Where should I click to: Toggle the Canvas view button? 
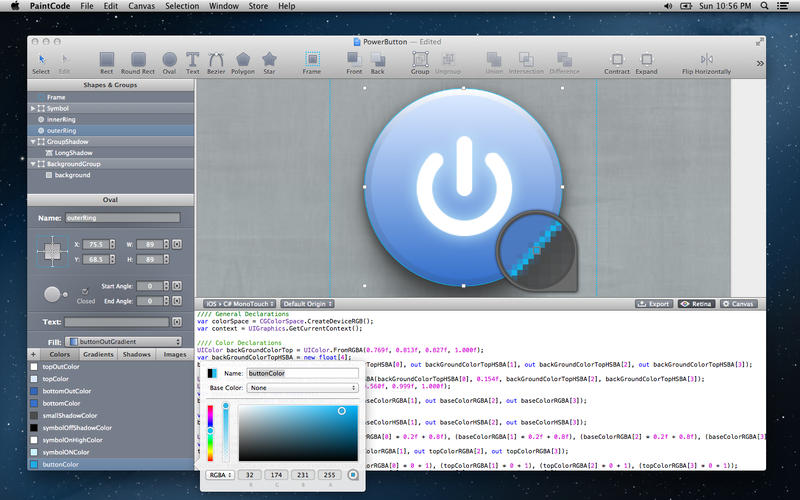click(741, 303)
